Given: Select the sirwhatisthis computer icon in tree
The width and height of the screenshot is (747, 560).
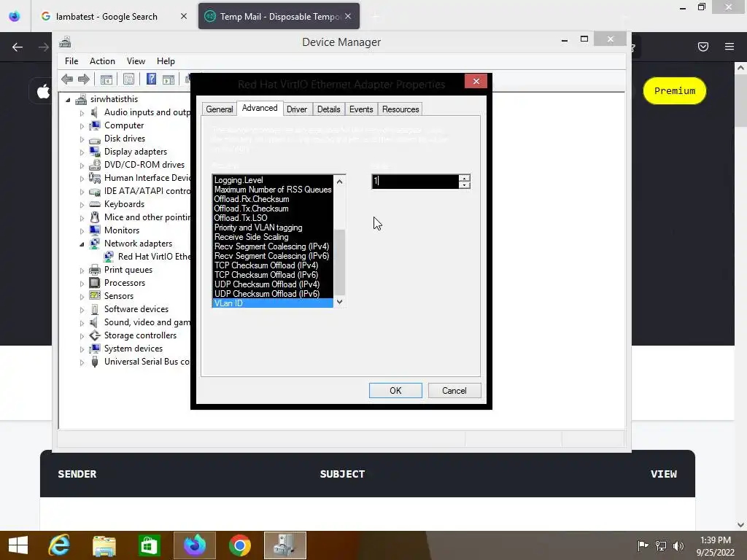Looking at the screenshot, I should (81, 99).
